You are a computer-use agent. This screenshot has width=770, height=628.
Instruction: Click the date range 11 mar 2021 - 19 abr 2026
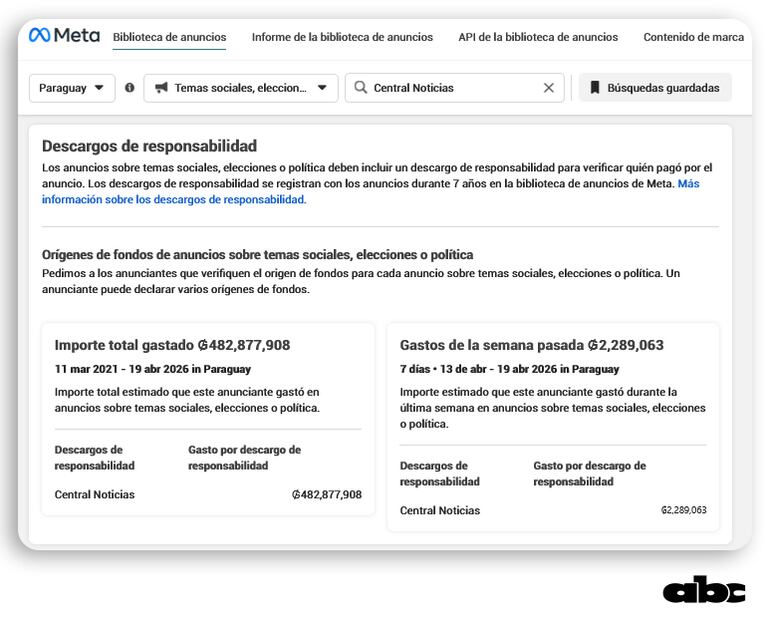153,369
